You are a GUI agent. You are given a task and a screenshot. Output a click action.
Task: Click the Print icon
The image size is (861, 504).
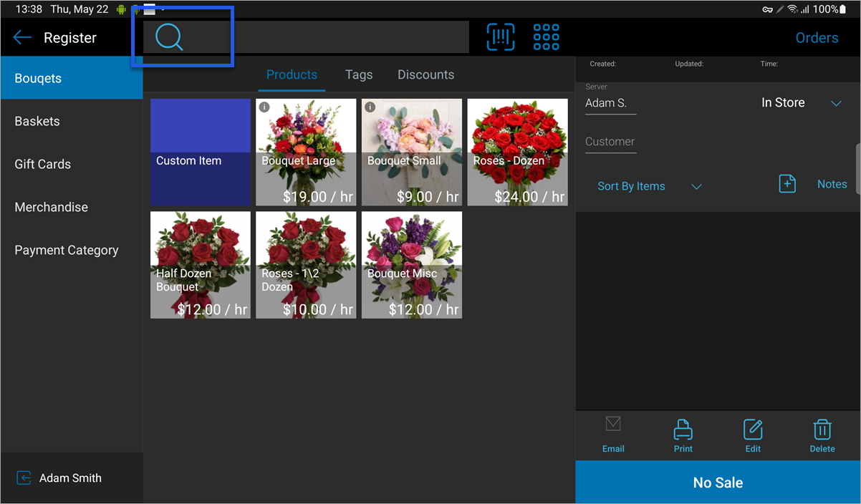[x=683, y=430]
